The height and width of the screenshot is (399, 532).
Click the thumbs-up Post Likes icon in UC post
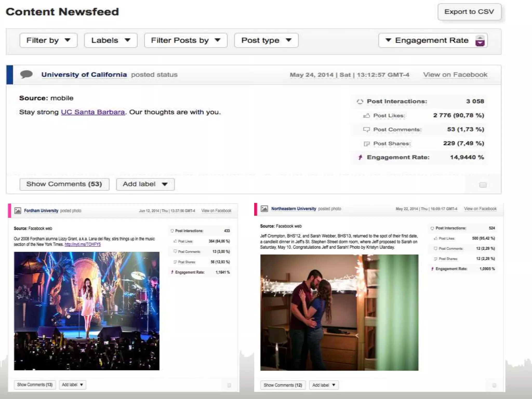pos(366,116)
